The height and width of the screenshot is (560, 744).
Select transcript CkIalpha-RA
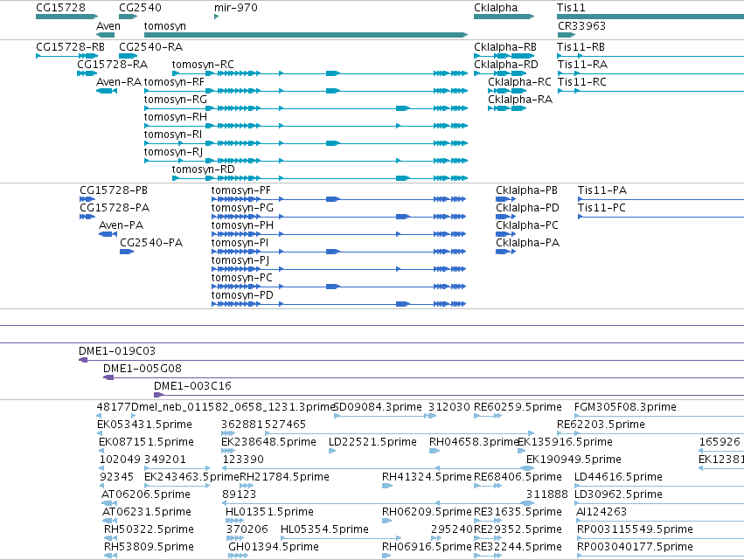pos(507,108)
